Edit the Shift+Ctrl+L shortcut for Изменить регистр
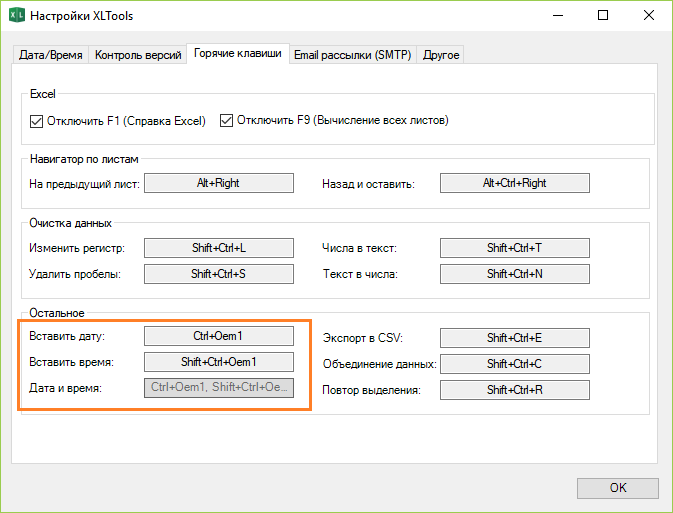Screen dimensions: 673x513 pyautogui.click(x=219, y=248)
